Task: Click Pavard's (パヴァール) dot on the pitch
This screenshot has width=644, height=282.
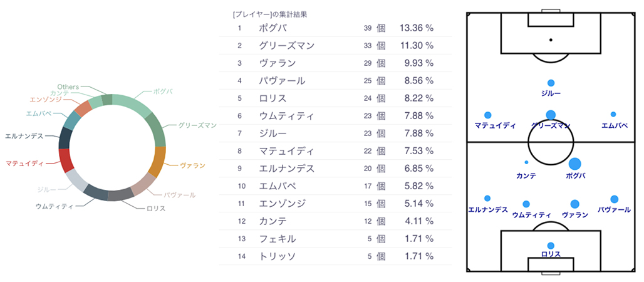Action: pos(614,199)
